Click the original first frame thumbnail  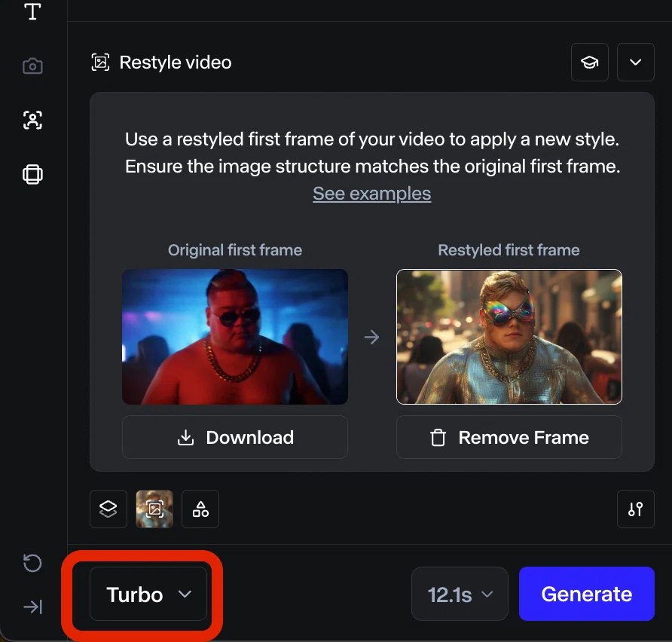tap(235, 337)
